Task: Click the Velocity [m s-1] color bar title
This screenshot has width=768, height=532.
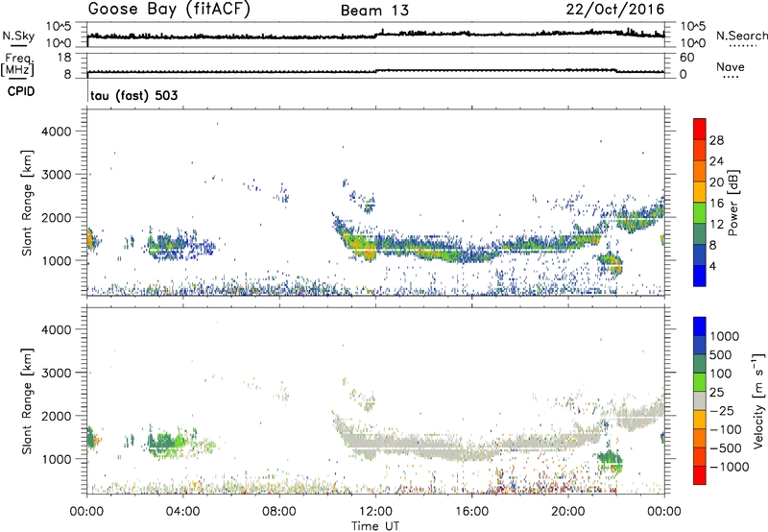Action: click(x=758, y=400)
